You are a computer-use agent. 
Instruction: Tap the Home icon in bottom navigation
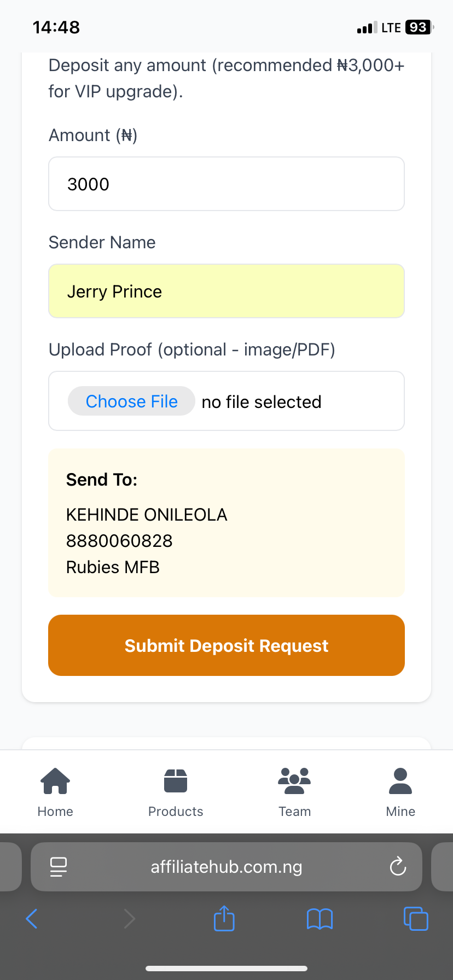[x=55, y=781]
